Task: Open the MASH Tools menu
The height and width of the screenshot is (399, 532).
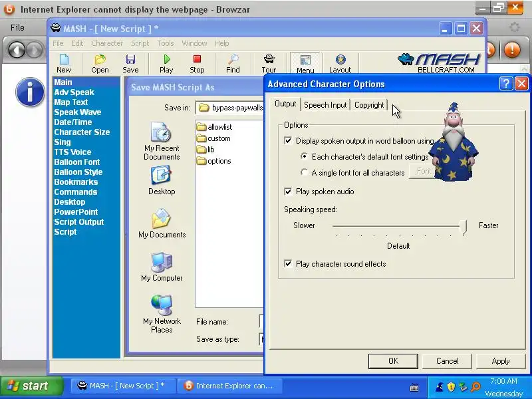Action: [165, 43]
